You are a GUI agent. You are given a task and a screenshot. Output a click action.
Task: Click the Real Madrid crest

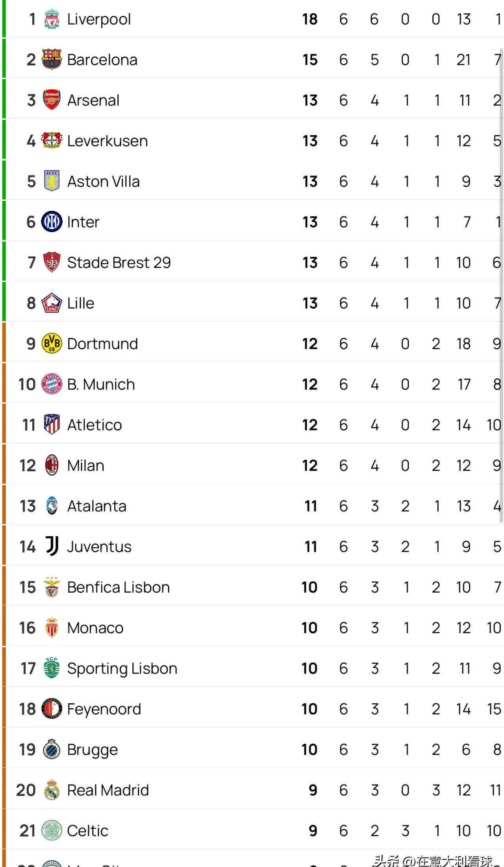click(52, 790)
